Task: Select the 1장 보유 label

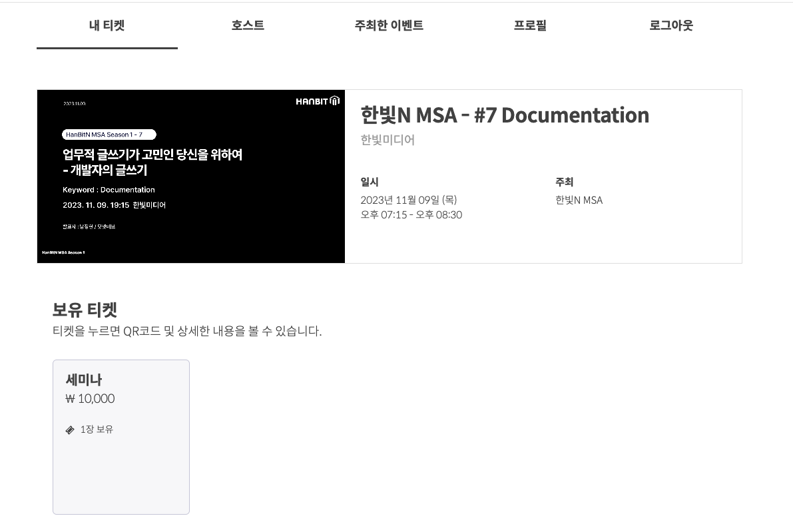Action: pos(97,429)
